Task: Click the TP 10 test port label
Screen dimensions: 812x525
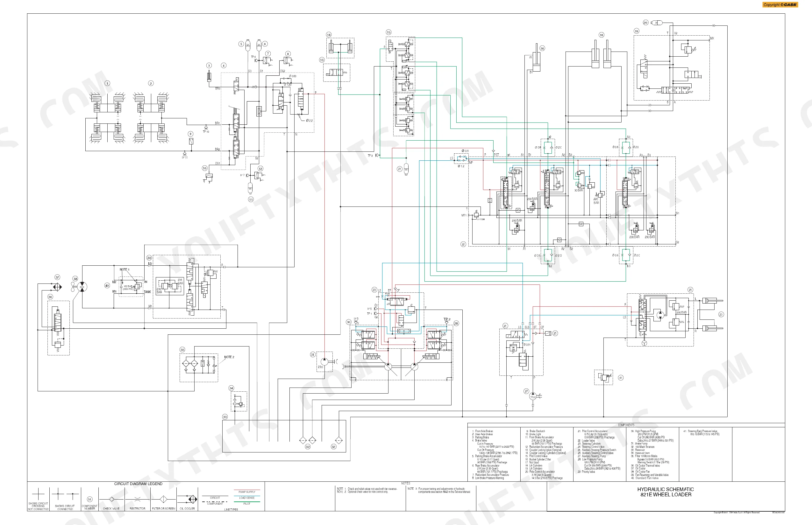Action: tap(206, 132)
